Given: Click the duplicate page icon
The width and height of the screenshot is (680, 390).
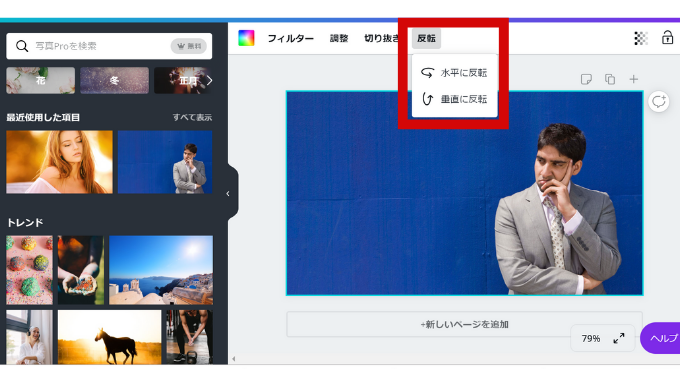Looking at the screenshot, I should 610,79.
